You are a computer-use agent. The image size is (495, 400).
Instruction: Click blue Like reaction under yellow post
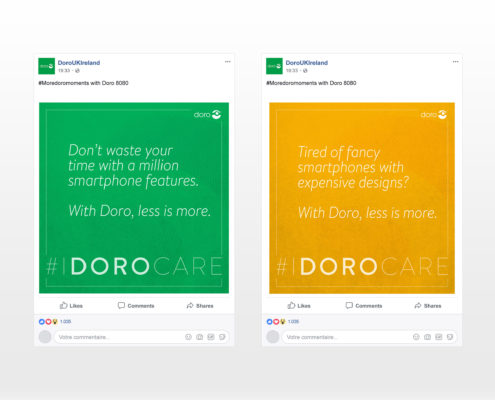coord(270,322)
